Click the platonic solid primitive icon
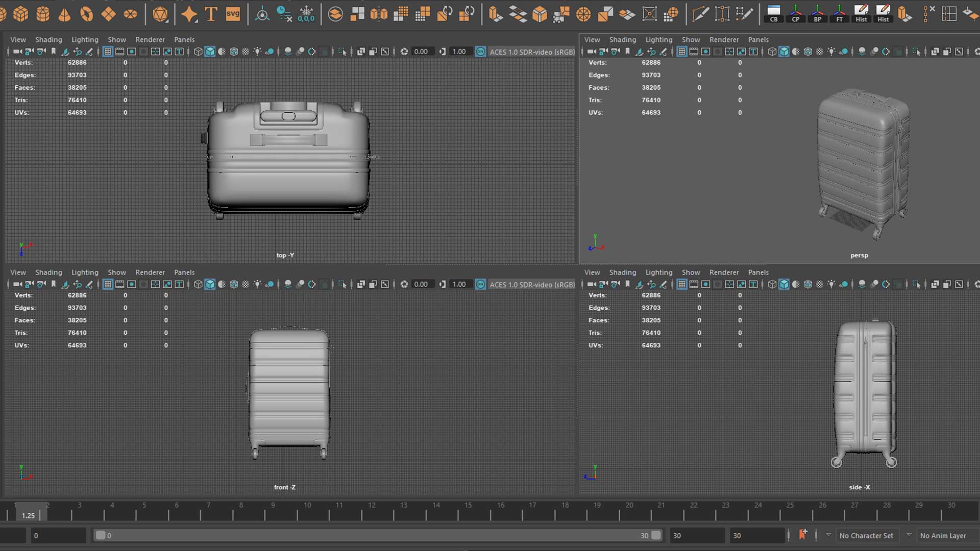Image resolution: width=980 pixels, height=551 pixels. point(160,14)
